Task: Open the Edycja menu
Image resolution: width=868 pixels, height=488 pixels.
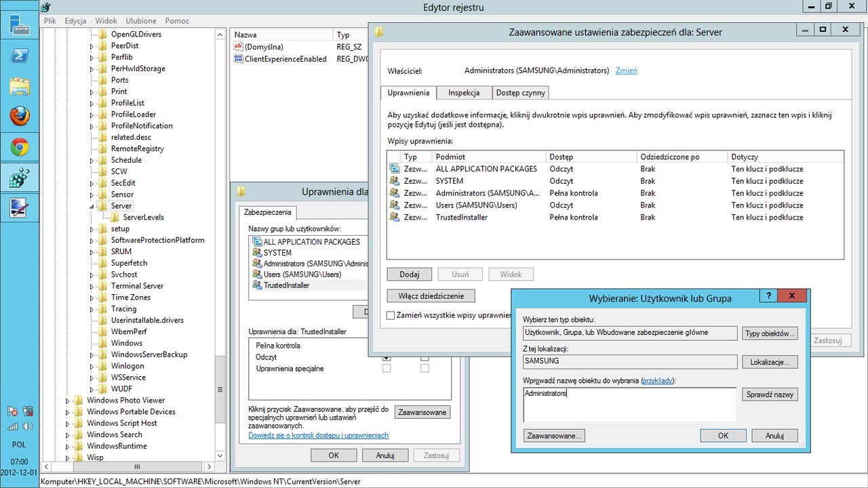Action: click(75, 21)
